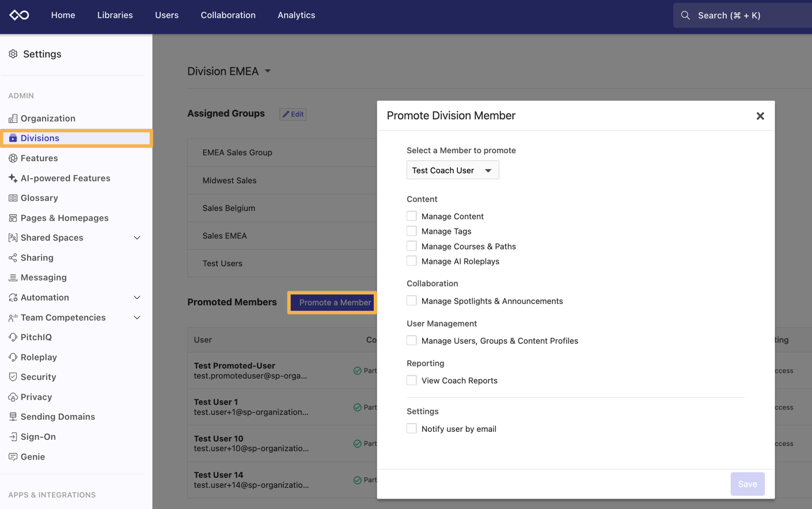Screen dimensions: 812x509
Task: Click the Promote a Member button
Action: [335, 302]
